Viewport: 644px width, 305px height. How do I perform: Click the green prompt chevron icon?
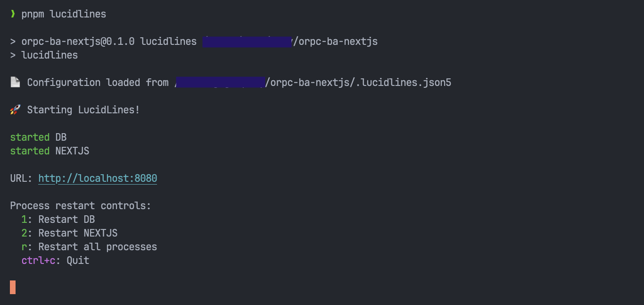pos(13,14)
